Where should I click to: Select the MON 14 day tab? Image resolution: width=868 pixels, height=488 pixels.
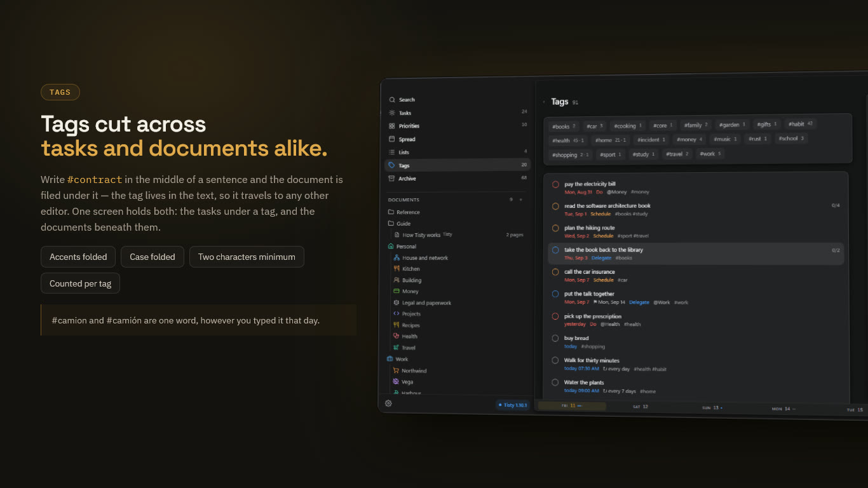pyautogui.click(x=783, y=409)
